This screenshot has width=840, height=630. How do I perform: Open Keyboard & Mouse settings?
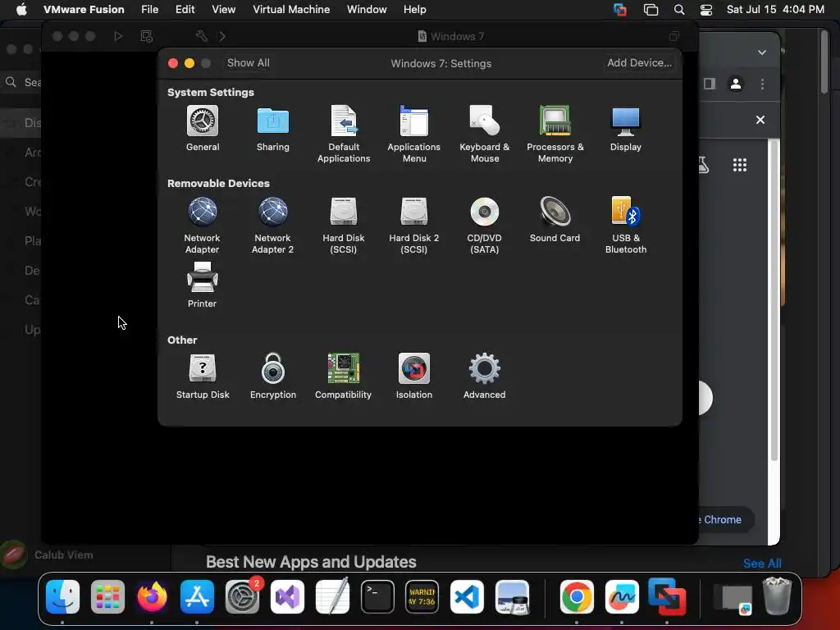click(x=484, y=134)
